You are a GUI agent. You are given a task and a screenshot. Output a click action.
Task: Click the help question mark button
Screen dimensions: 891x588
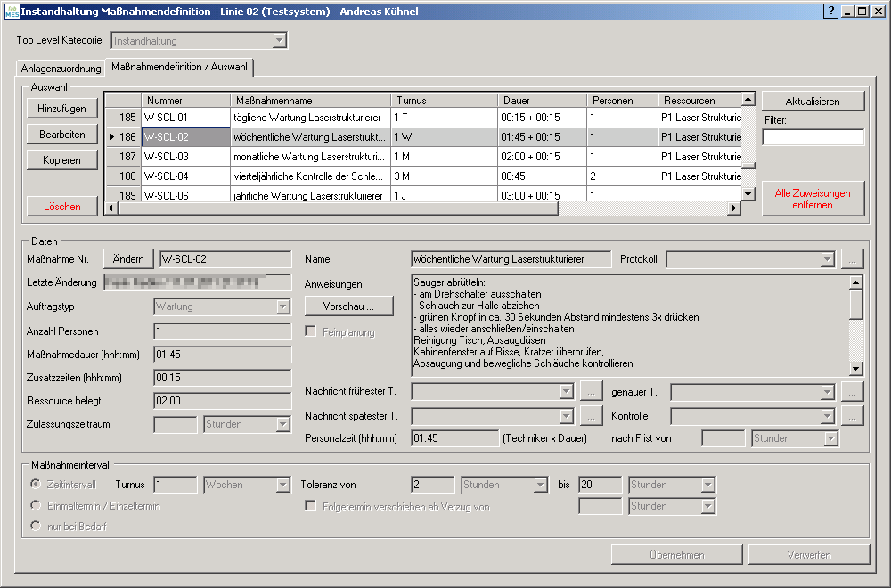click(830, 12)
